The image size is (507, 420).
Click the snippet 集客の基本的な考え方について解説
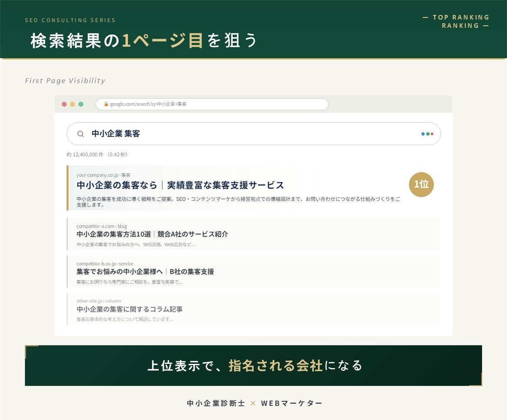point(125,319)
